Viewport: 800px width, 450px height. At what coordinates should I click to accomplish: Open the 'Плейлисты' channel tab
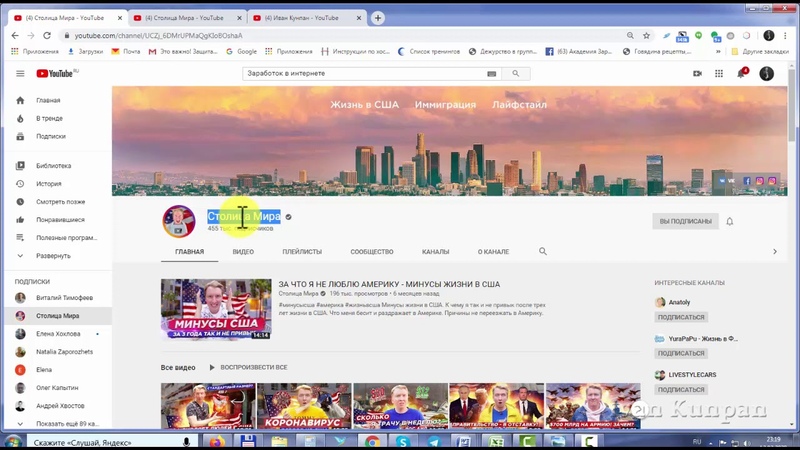(302, 252)
